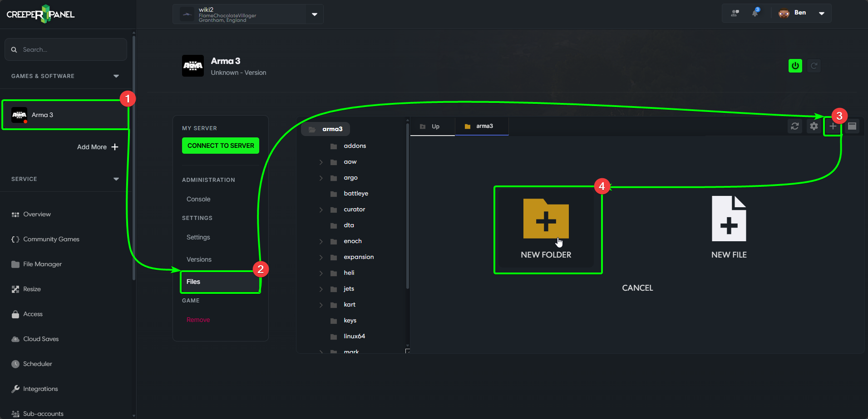Click CANCEL to dismiss the dialog

point(637,287)
